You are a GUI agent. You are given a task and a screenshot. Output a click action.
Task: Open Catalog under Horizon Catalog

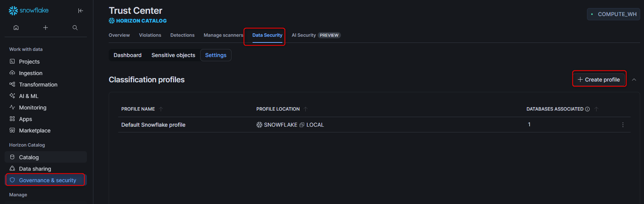[x=46, y=157]
